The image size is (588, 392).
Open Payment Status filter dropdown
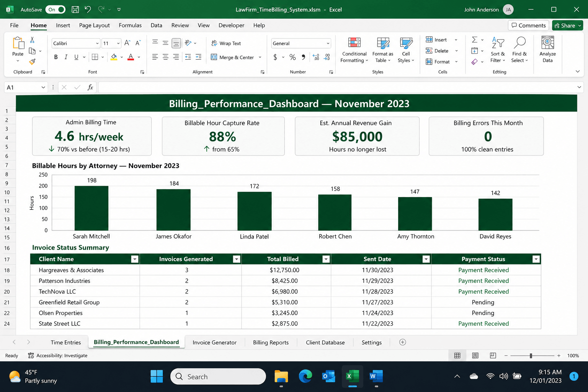tap(536, 259)
